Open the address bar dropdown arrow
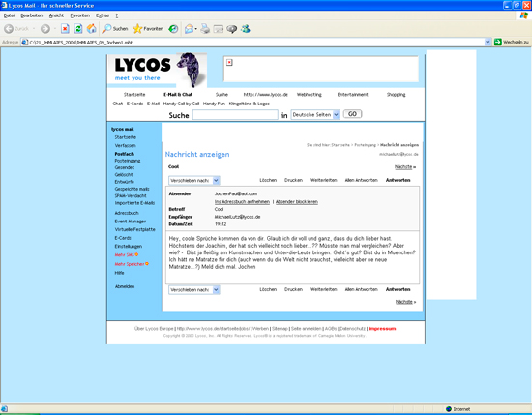532x415 pixels. (x=488, y=42)
